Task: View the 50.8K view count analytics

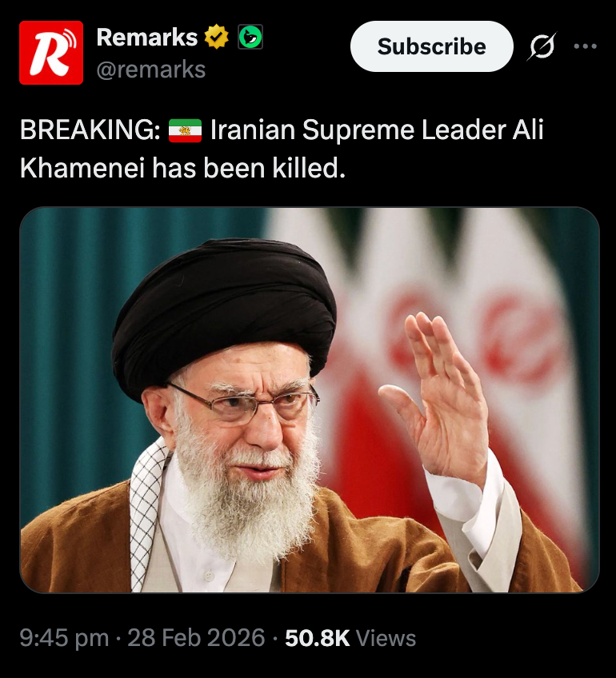Action: [317, 638]
